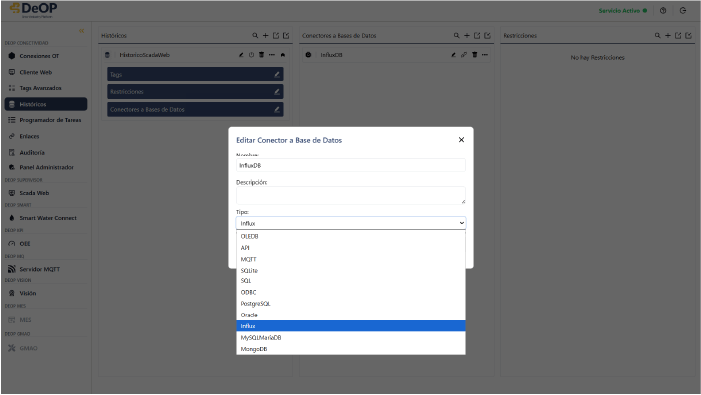
Task: Click the link icon on InfluxDB row
Action: click(x=464, y=55)
